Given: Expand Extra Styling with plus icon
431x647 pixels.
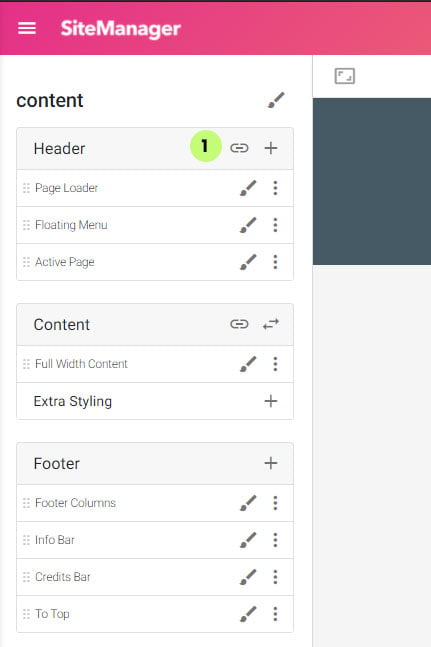Looking at the screenshot, I should click(271, 401).
